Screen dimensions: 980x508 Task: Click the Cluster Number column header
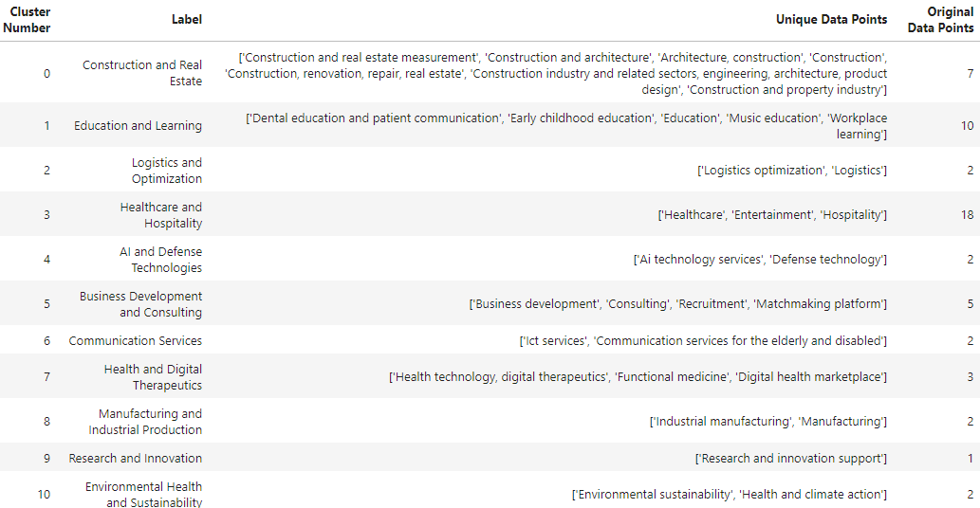click(x=27, y=20)
